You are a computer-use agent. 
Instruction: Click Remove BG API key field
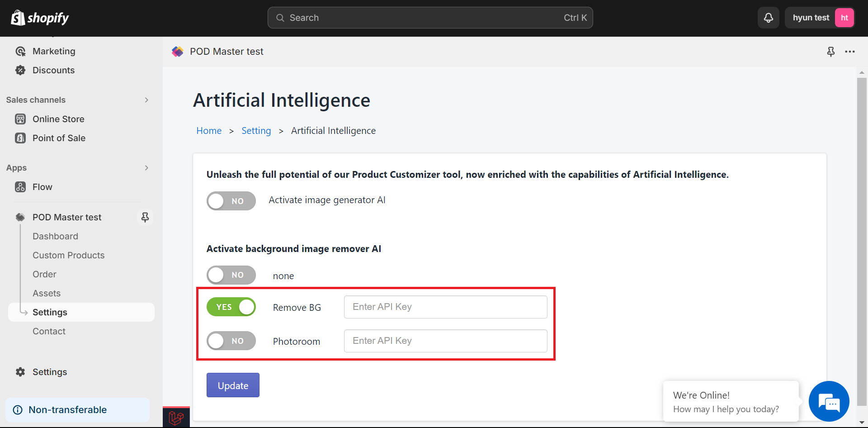(x=445, y=307)
